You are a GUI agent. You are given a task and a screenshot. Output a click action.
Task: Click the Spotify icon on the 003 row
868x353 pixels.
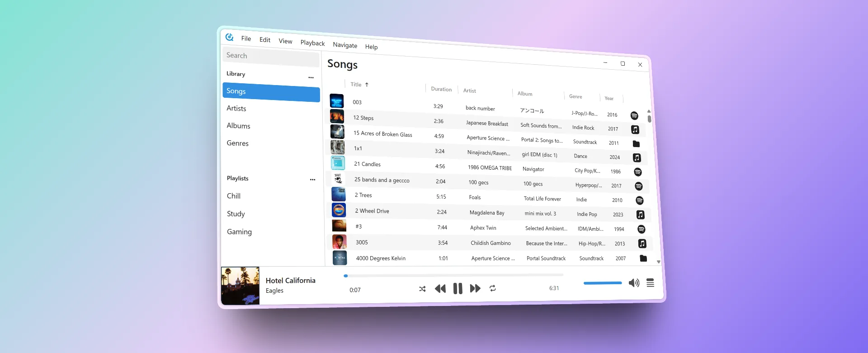[634, 116]
